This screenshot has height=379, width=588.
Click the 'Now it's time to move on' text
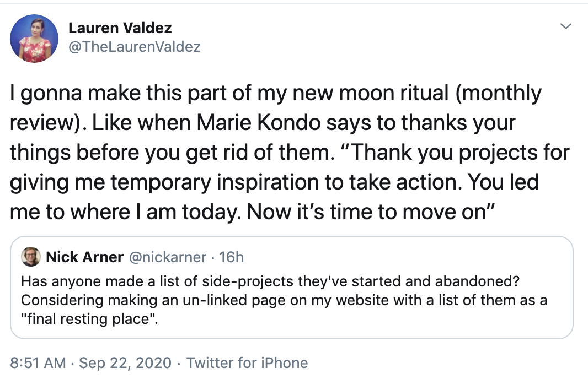click(371, 212)
